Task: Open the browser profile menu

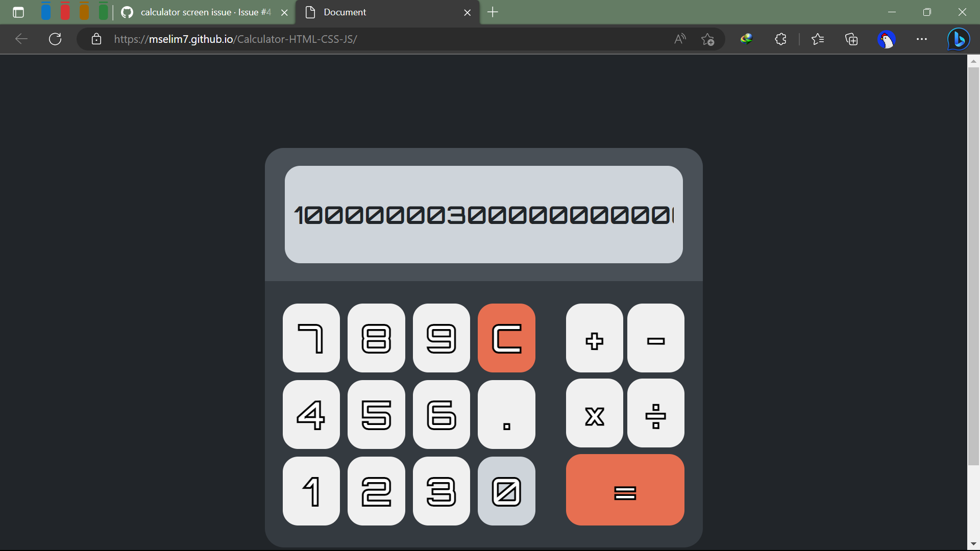Action: [887, 39]
